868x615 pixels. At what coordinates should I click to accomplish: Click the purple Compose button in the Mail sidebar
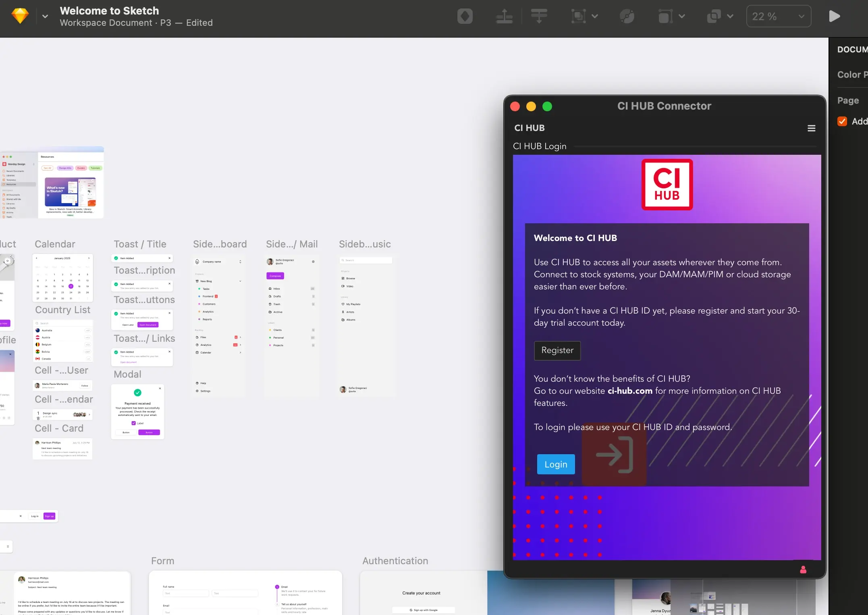[275, 276]
